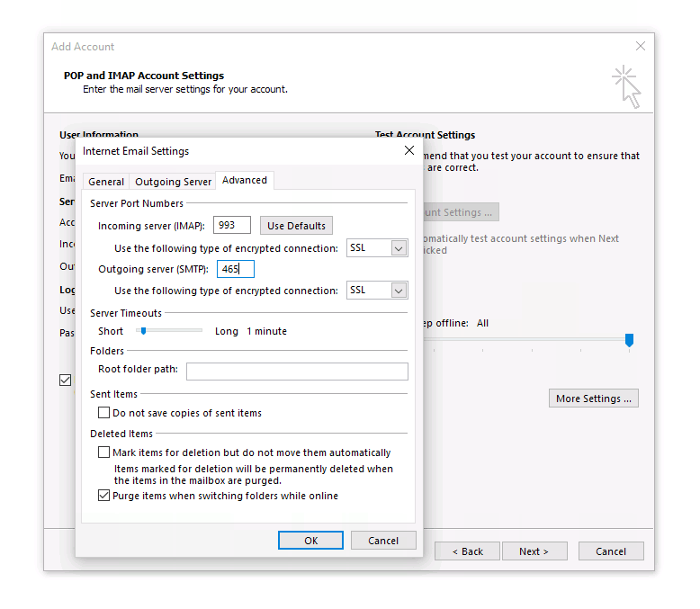Click the Incoming server IMAP port field
Screen dimensions: 700x609
point(232,226)
